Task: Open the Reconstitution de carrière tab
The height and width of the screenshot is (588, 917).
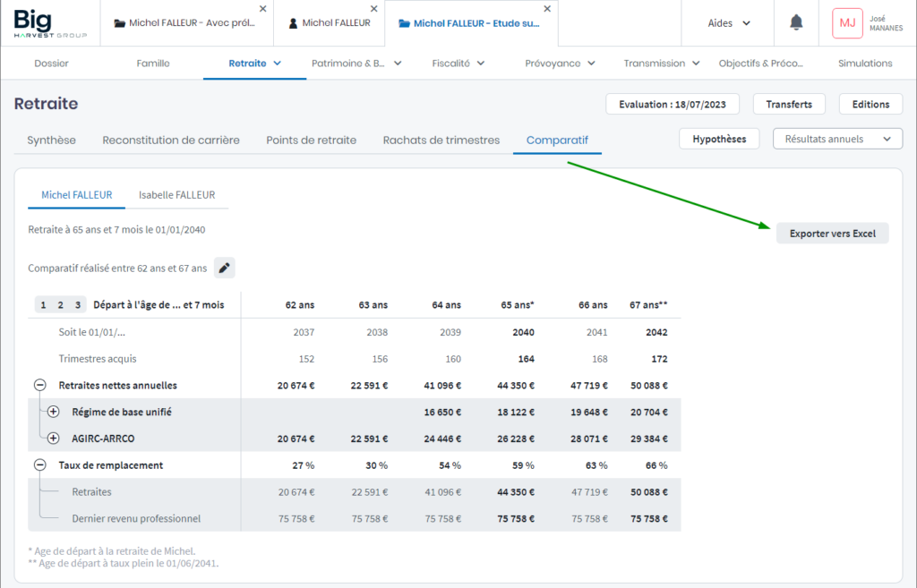Action: pyautogui.click(x=170, y=141)
